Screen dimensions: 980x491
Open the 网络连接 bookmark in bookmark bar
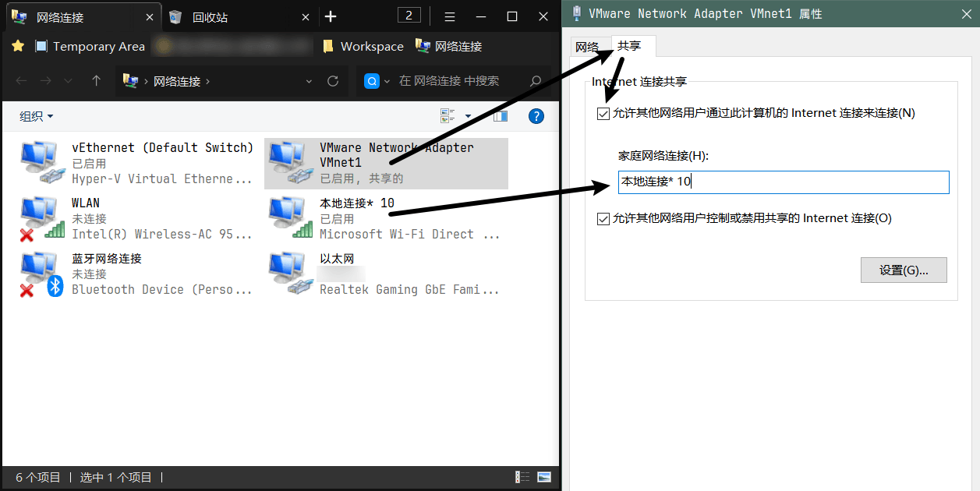(449, 46)
